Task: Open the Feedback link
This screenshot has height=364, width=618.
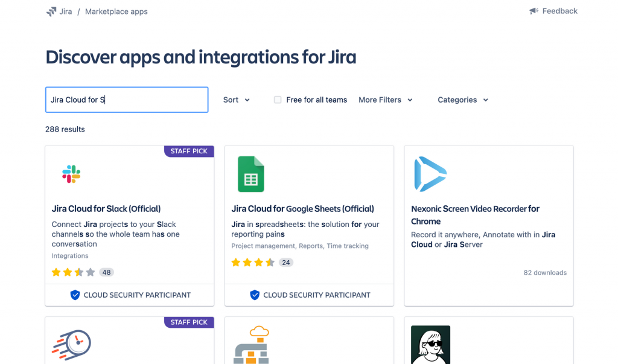Action: (x=559, y=11)
